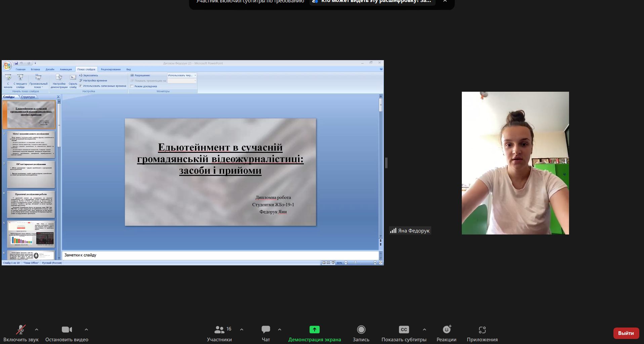
Task: Click the Тема Office status bar entry
Action: (31, 263)
